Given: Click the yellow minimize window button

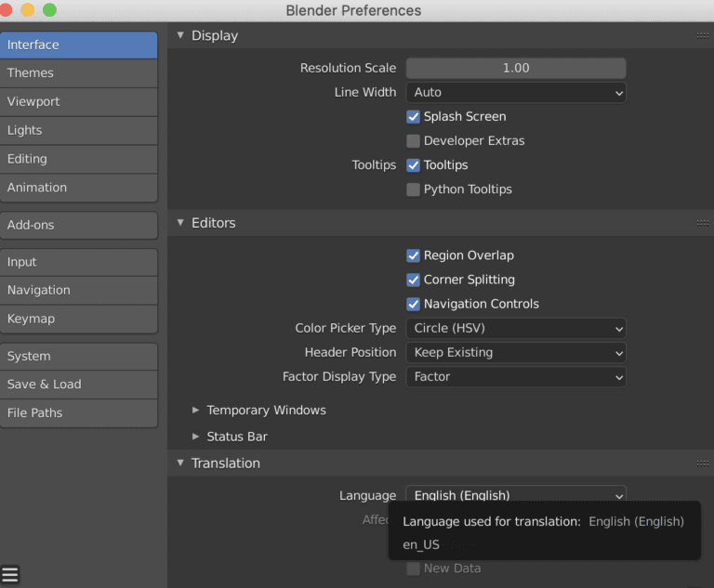Looking at the screenshot, I should point(27,9).
